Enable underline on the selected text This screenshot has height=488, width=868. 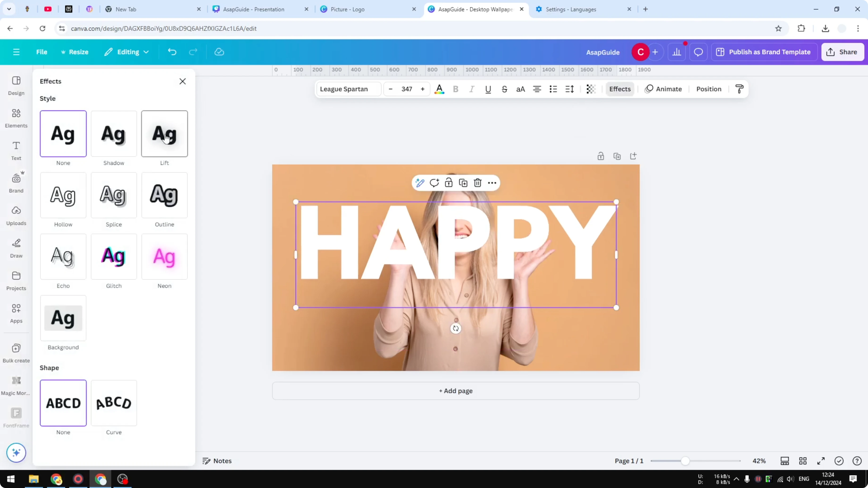point(488,89)
